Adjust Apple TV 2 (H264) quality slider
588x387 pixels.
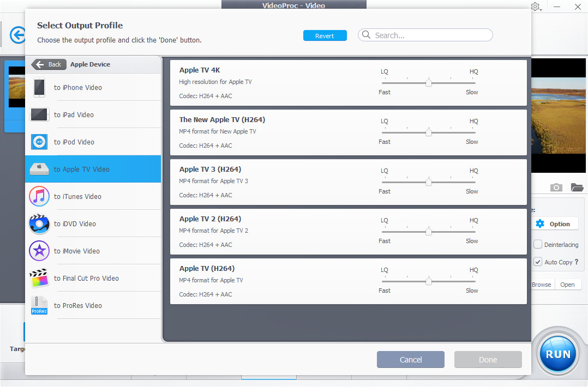(x=429, y=232)
